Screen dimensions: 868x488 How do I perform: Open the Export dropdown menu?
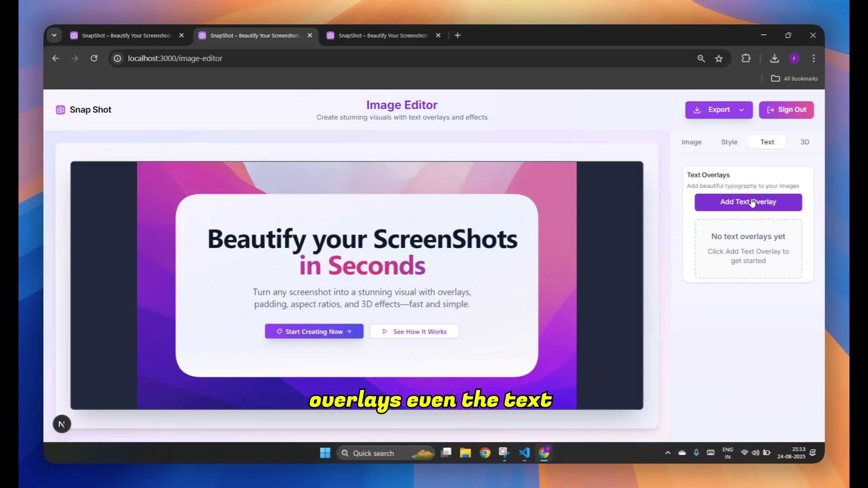719,110
